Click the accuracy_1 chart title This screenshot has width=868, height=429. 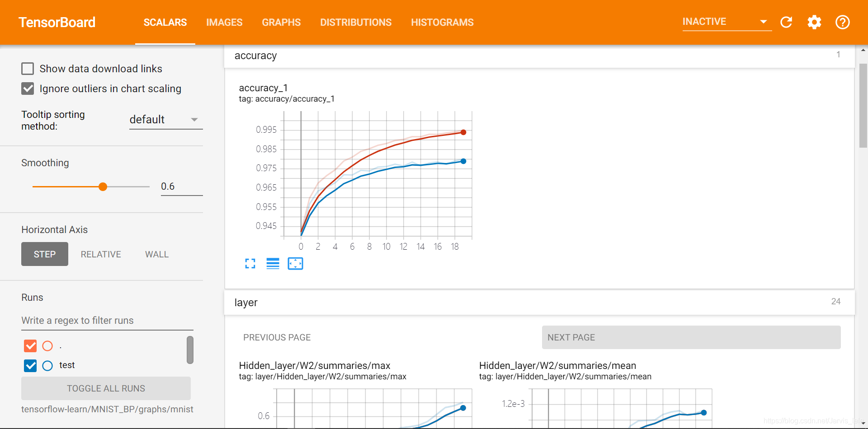(263, 88)
